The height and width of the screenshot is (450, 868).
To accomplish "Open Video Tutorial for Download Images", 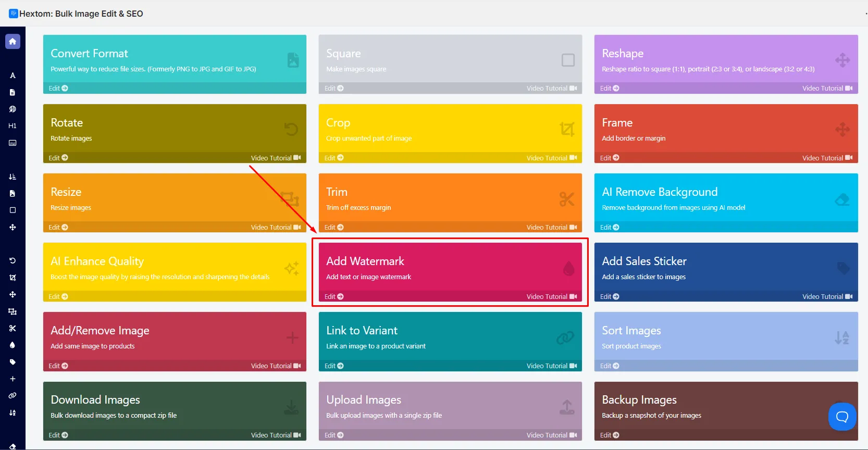I will pos(276,435).
